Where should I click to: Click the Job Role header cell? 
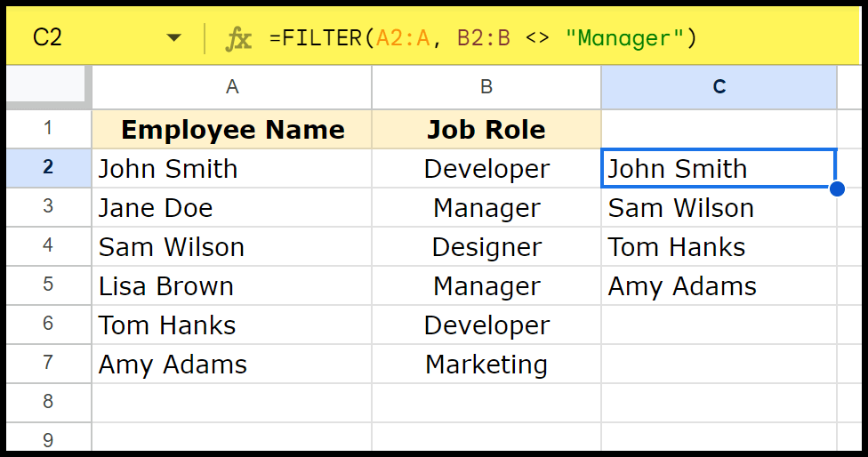pos(486,129)
